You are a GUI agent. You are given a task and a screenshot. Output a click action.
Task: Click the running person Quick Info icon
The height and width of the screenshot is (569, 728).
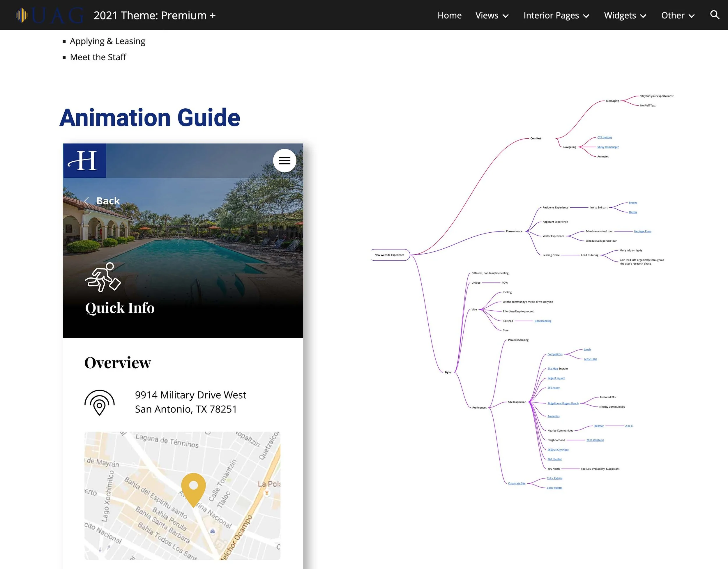103,277
